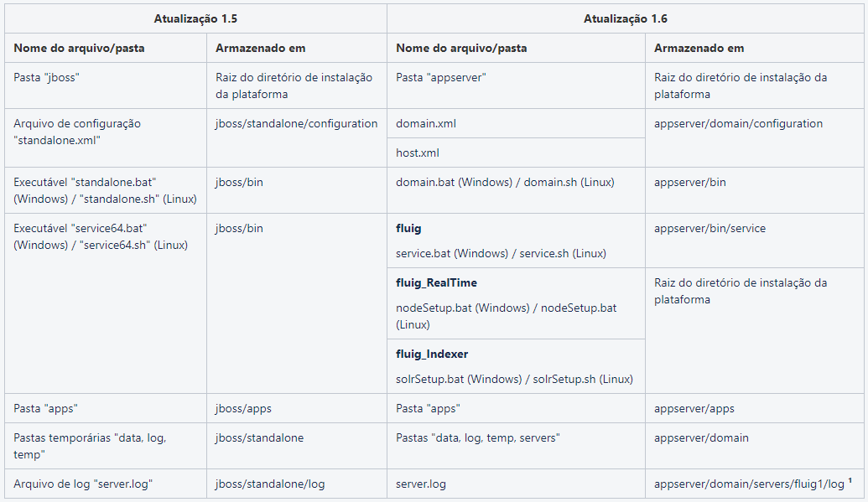This screenshot has height=502, width=868.
Task: Click the footnote 1 superscript marker
Action: pos(850,480)
